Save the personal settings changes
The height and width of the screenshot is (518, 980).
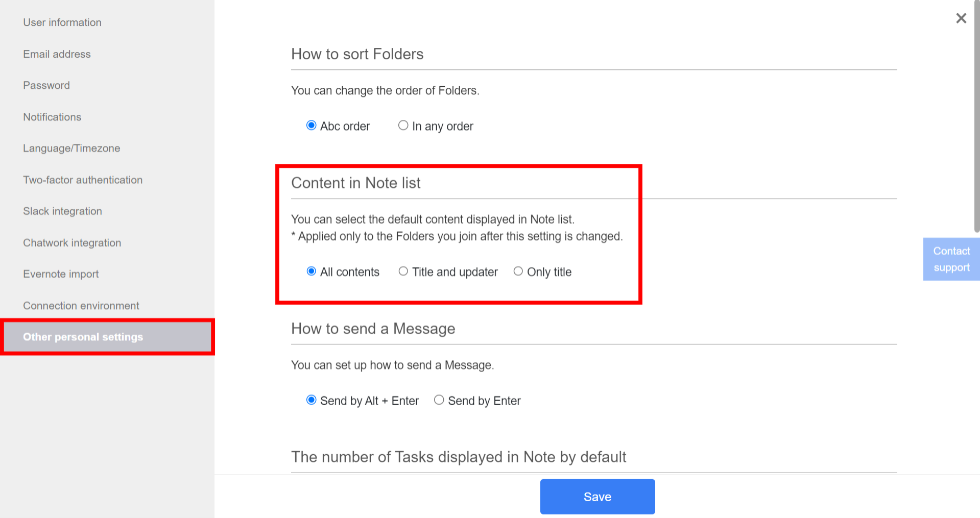[597, 496]
